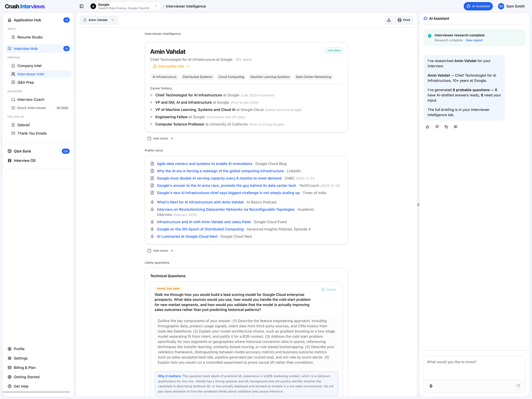Click the thumbs down feedback icon
The width and height of the screenshot is (532, 399).
pos(437,127)
